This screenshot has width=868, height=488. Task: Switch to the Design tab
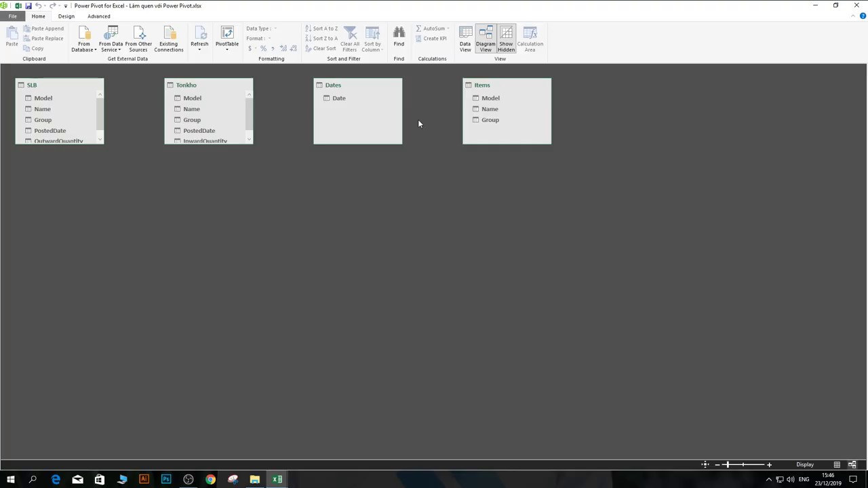(x=66, y=16)
